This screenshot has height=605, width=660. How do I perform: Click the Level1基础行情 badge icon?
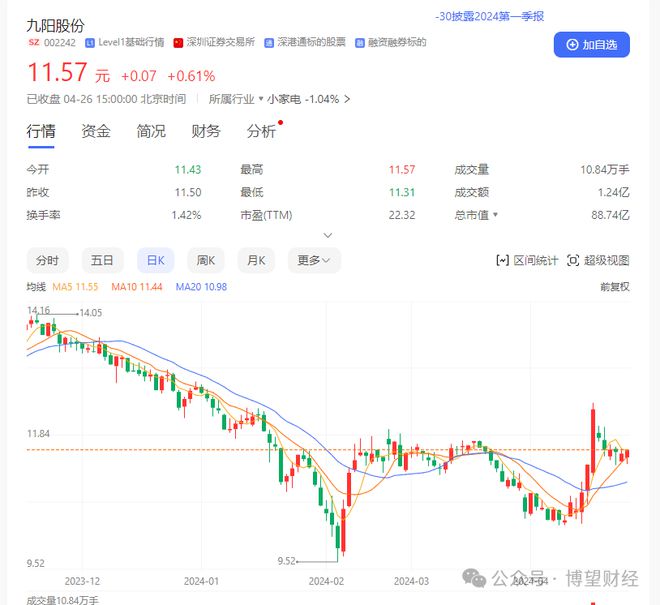[x=90, y=43]
